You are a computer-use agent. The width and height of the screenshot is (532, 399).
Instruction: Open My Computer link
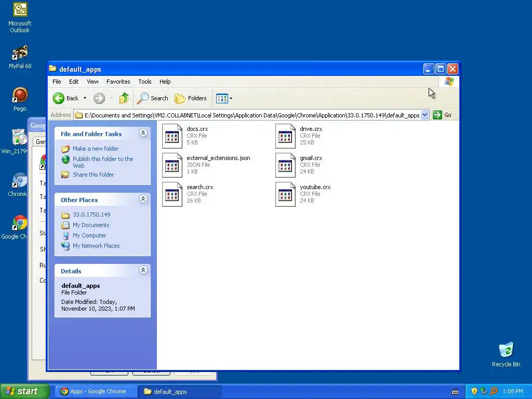point(89,235)
